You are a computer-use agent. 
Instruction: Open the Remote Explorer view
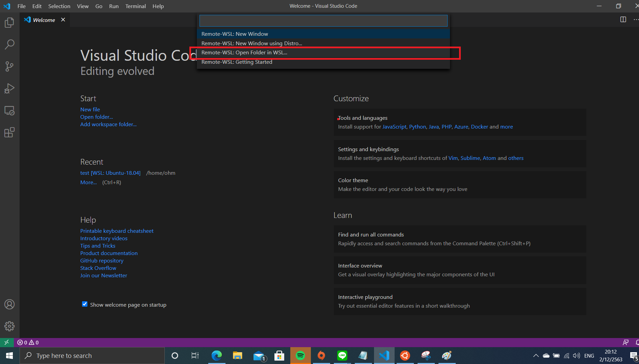[9, 111]
